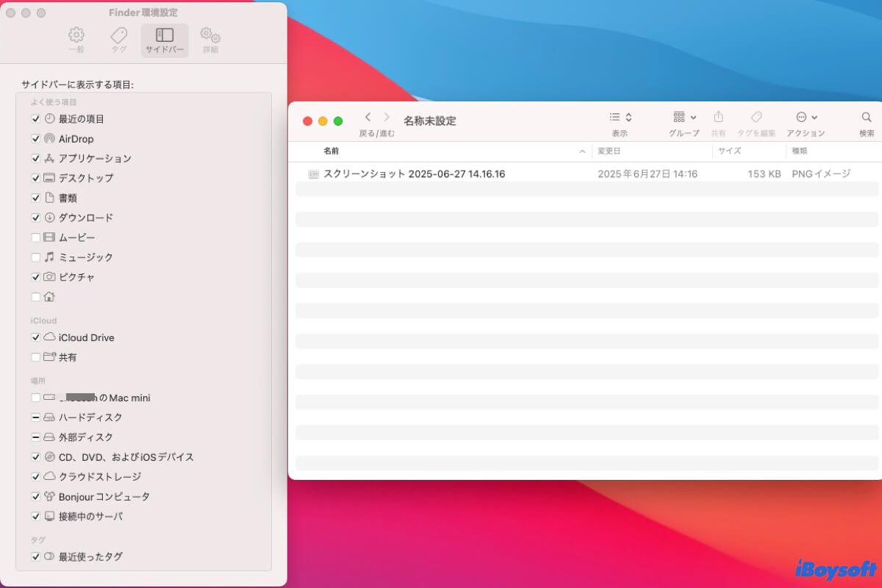Enable the Mac mini checkbox
The width and height of the screenshot is (882, 588).
click(36, 398)
